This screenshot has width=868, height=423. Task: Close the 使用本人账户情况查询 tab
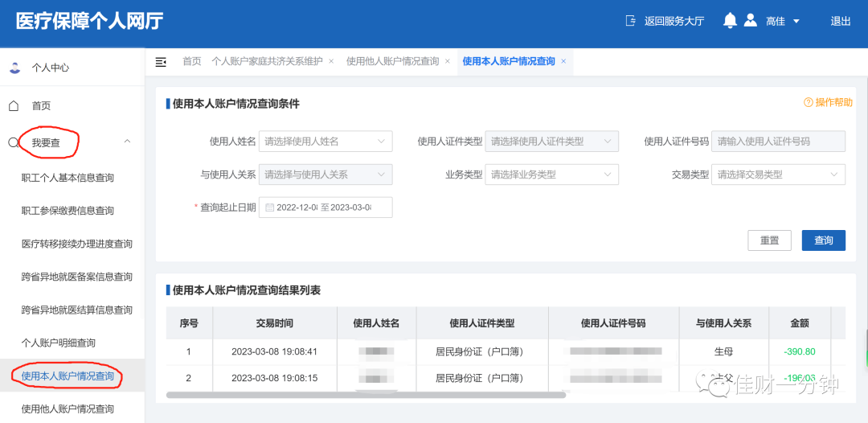(x=563, y=61)
